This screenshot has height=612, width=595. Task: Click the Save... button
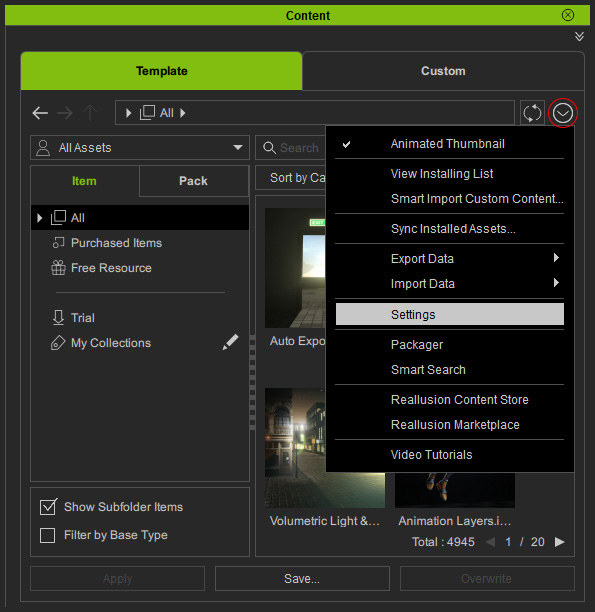tap(302, 578)
